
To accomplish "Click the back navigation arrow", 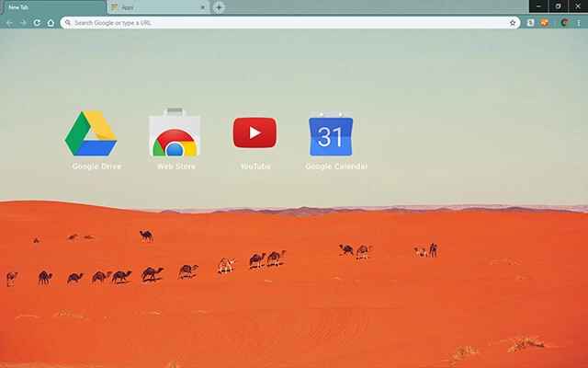I will coord(9,23).
